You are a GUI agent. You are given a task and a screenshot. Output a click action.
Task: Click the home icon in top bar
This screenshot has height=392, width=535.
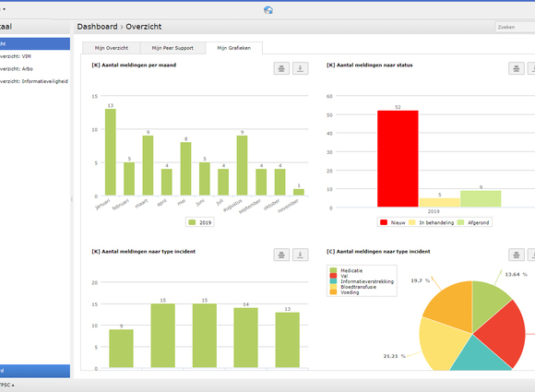coord(268,10)
